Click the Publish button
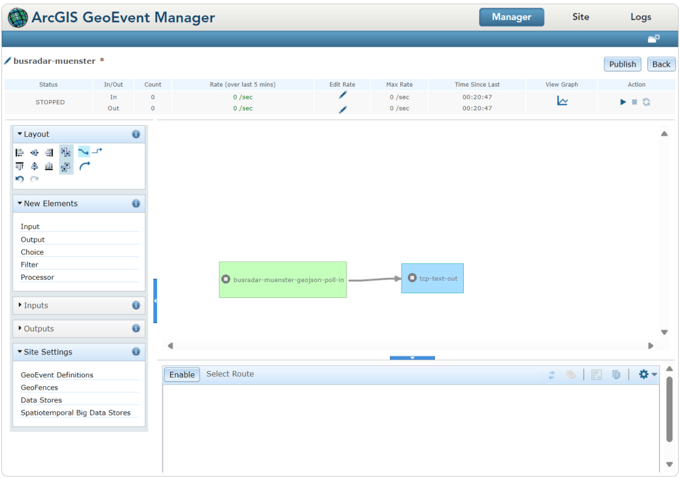 click(622, 64)
